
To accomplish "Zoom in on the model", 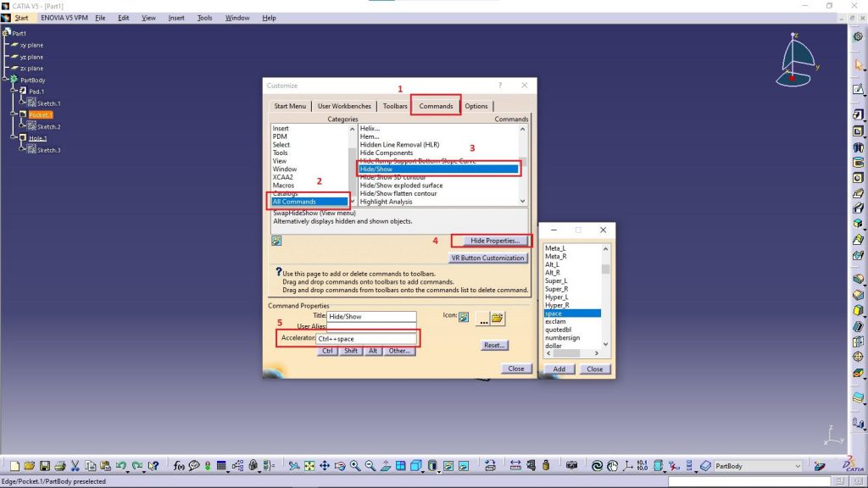I will 355,466.
